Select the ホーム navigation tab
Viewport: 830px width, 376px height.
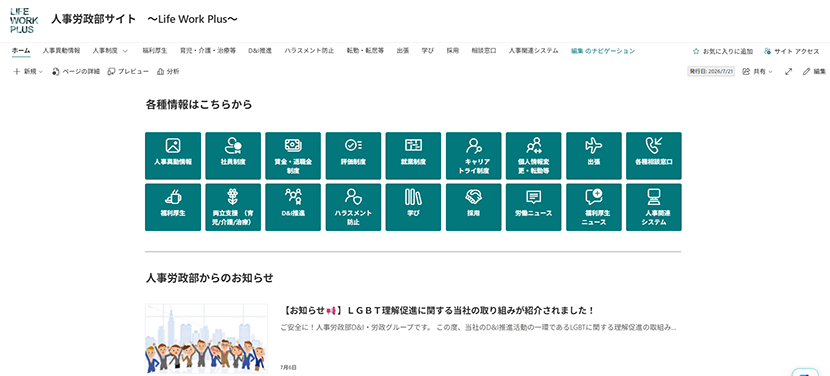point(21,51)
